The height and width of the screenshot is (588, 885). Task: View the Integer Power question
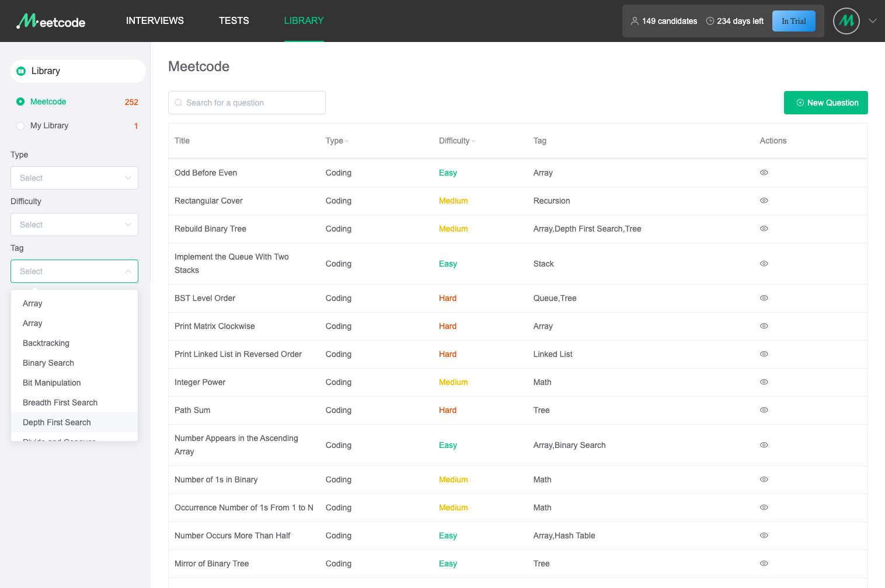click(764, 382)
